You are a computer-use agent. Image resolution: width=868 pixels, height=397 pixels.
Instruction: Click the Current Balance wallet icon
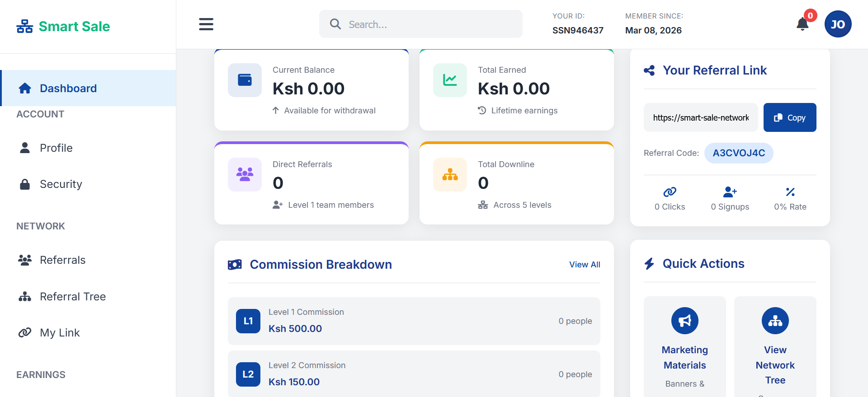[x=245, y=80]
